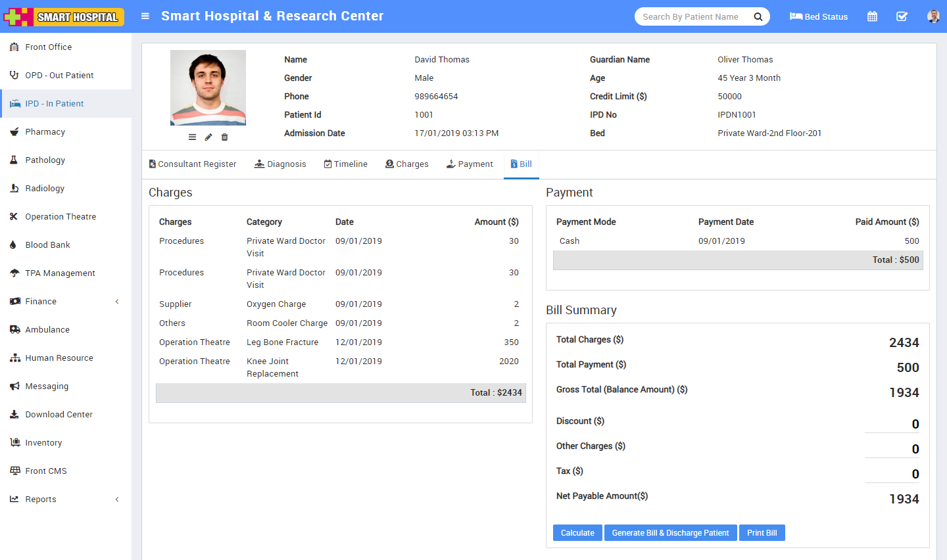The width and height of the screenshot is (947, 560).
Task: Open the Consultant Register tab
Action: tap(193, 164)
